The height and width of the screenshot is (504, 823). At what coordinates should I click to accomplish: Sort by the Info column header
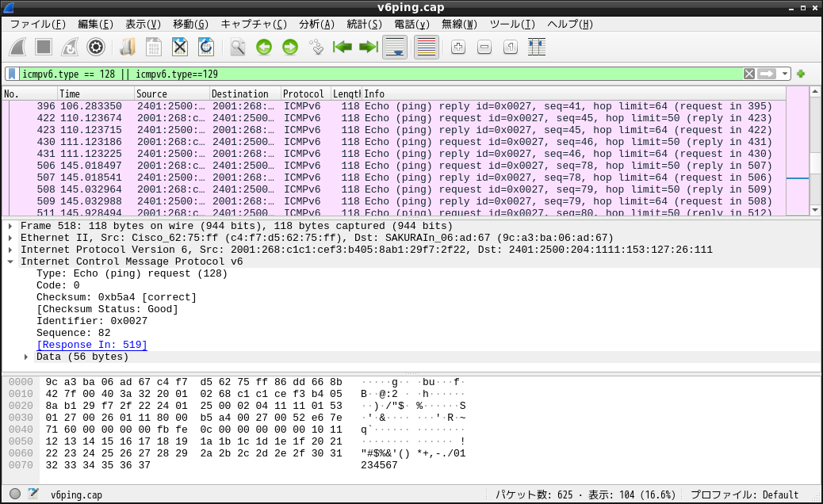click(x=574, y=94)
